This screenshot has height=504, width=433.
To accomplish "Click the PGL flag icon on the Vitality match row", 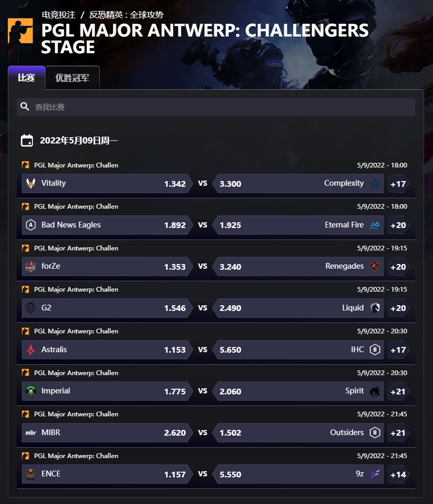I will [x=25, y=164].
